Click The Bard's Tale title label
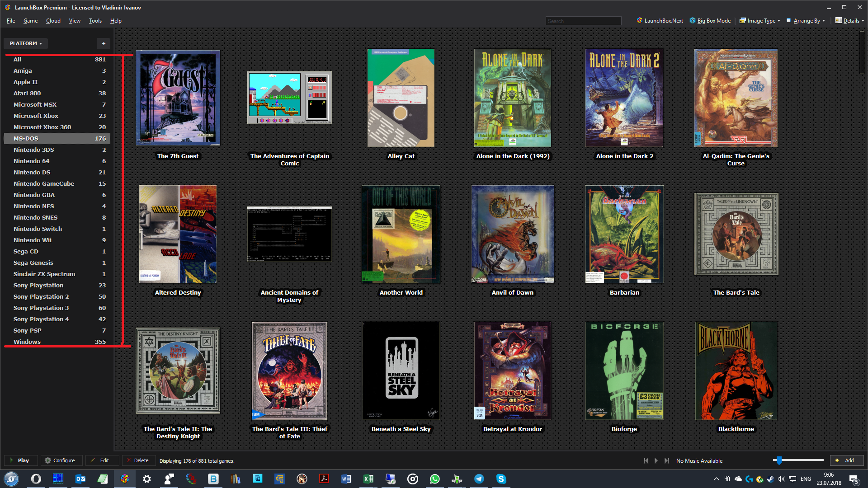The width and height of the screenshot is (868, 488). [x=736, y=292]
